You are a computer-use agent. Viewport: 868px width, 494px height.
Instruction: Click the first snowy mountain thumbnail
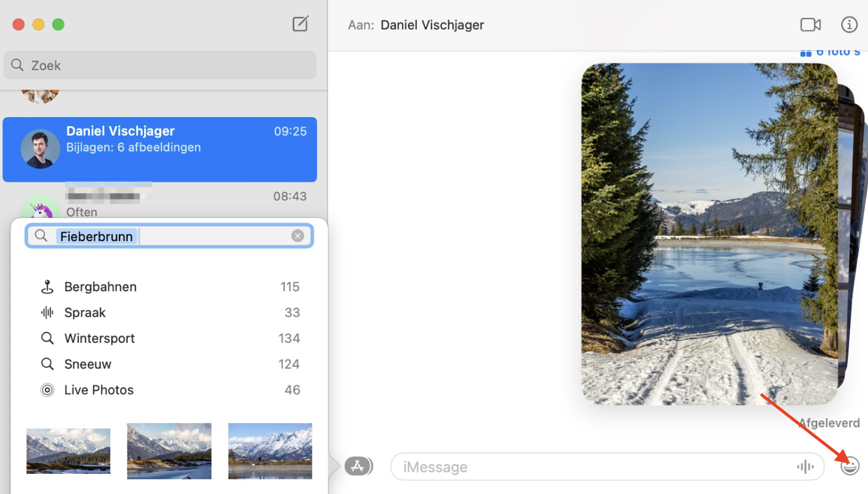pyautogui.click(x=67, y=451)
